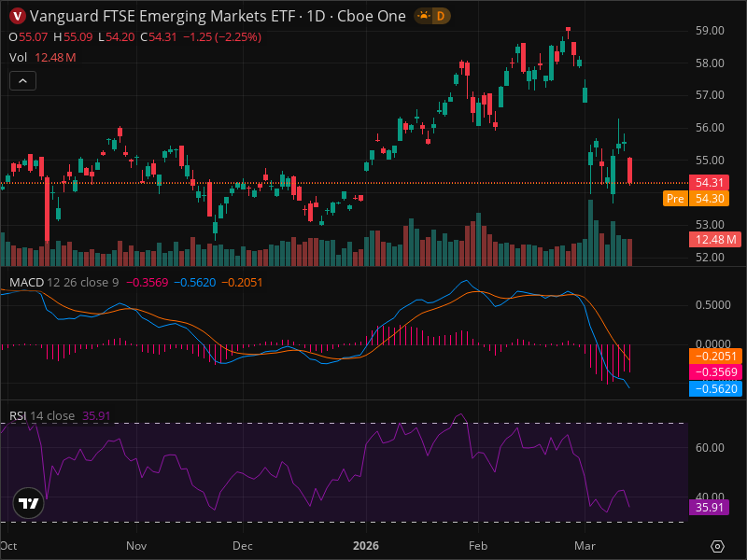Viewport: 747px width, 560px height.
Task: Click the 0.5000 MACD axis label
Action: 712,305
